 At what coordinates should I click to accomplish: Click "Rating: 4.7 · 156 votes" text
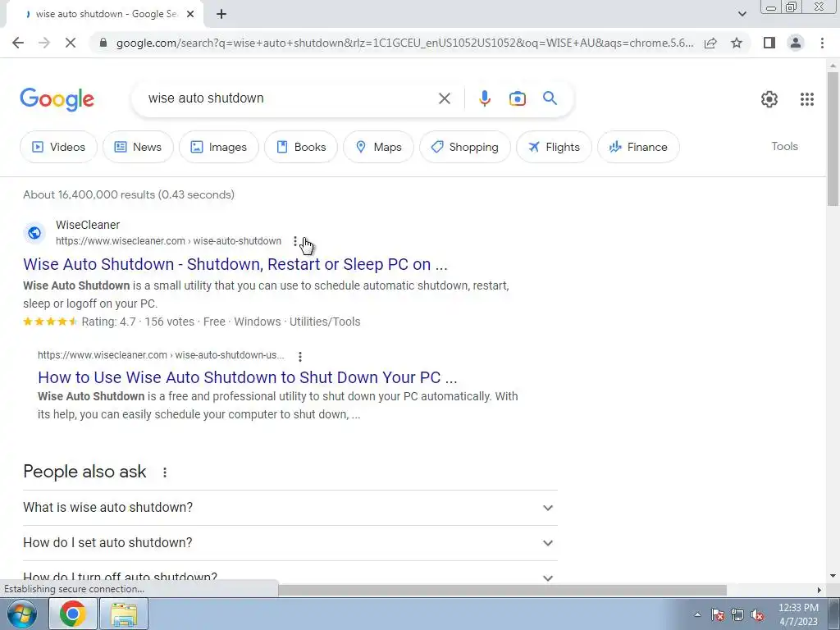(138, 322)
